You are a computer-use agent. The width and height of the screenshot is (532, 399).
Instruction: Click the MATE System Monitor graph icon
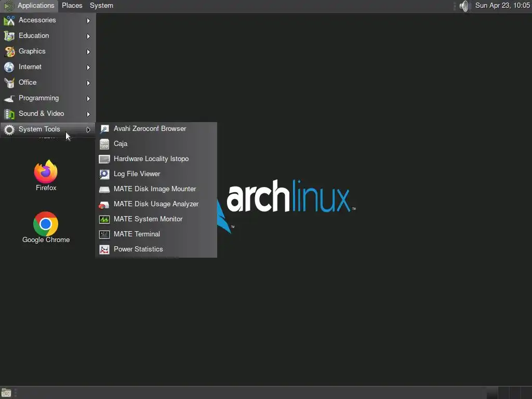pyautogui.click(x=104, y=220)
